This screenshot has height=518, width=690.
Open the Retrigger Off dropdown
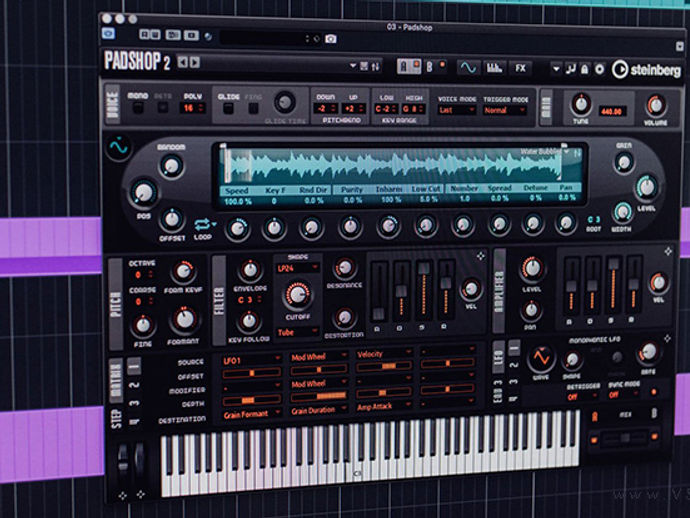click(583, 397)
